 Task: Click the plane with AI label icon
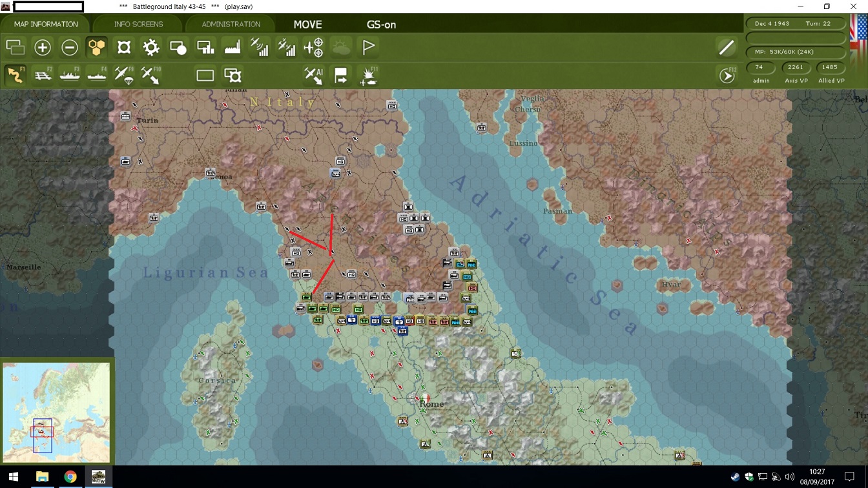314,76
